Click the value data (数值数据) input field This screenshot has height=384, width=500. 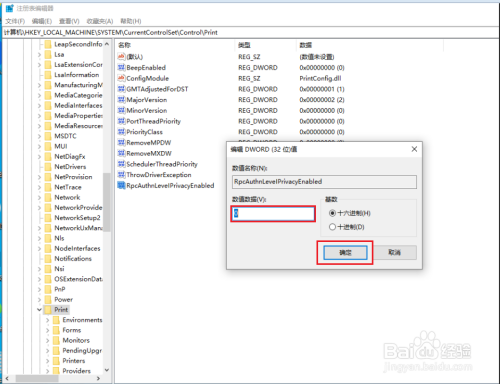pos(273,214)
